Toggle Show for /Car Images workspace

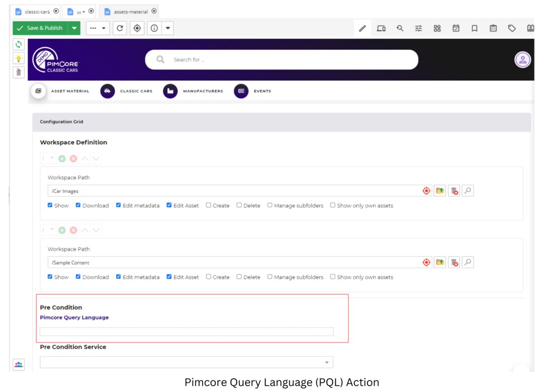pyautogui.click(x=50, y=205)
